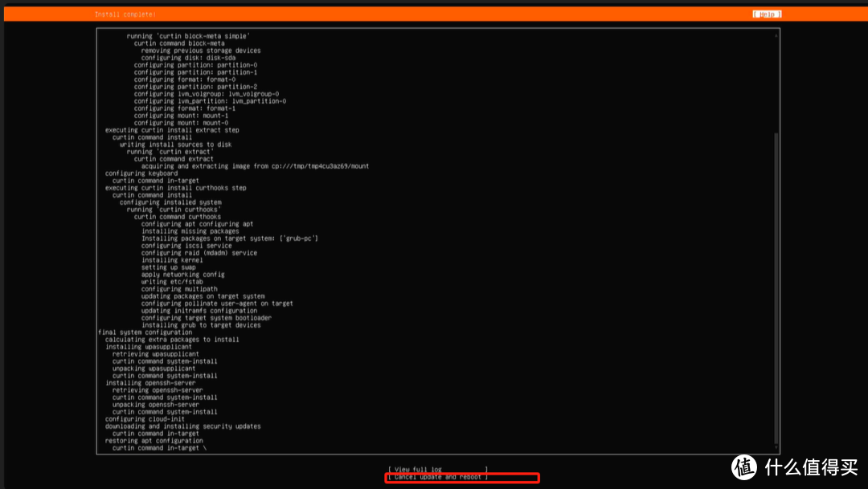Select the 'running curtin block-meta simple' line
The height and width of the screenshot is (489, 868).
(x=188, y=35)
